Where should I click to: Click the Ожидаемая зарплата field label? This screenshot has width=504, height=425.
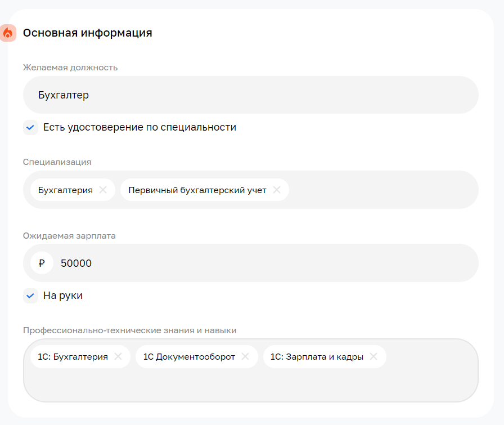point(69,236)
